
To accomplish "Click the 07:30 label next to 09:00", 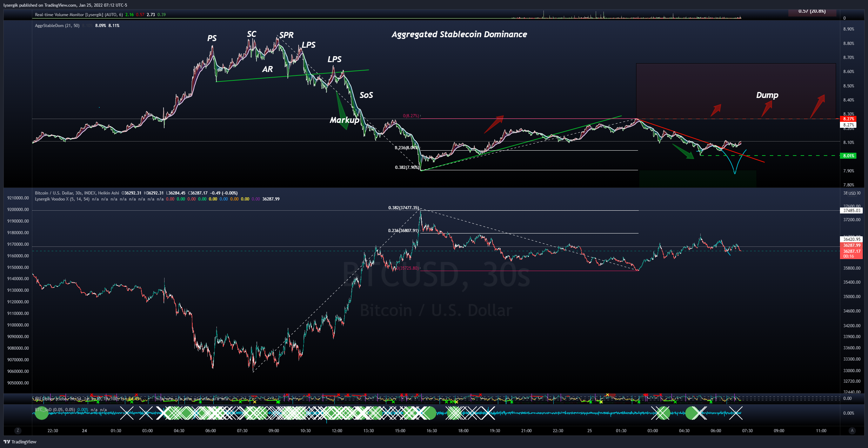I will click(747, 431).
